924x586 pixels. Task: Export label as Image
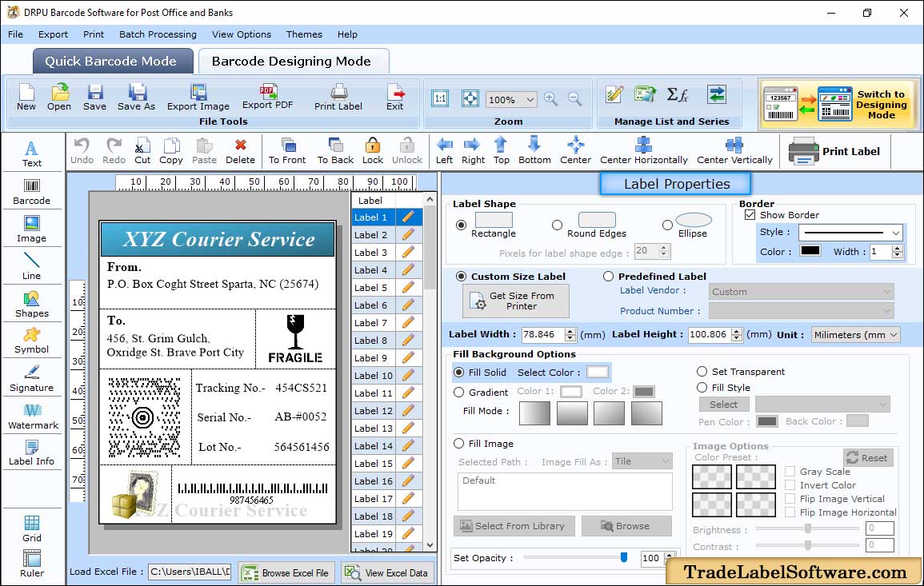click(198, 98)
